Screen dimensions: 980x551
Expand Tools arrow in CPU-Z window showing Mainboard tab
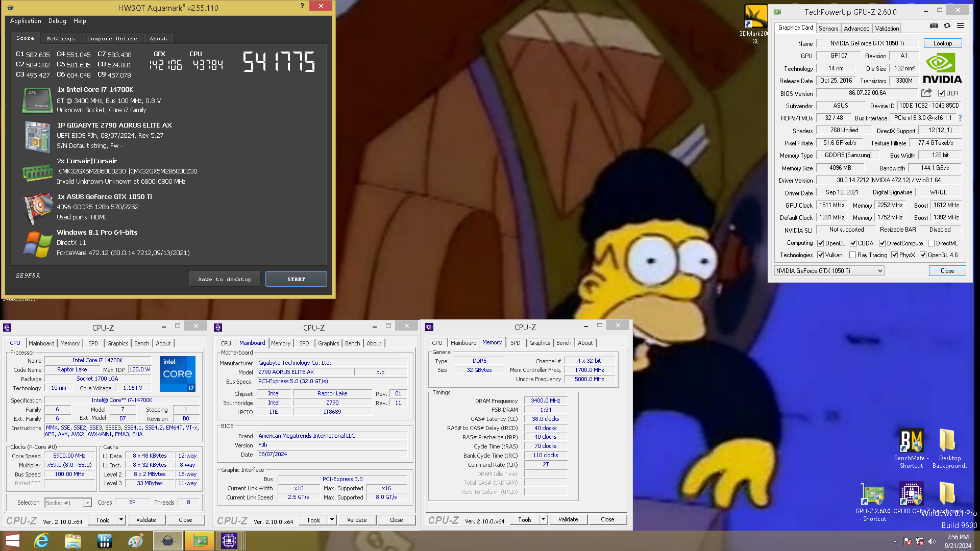pos(332,520)
